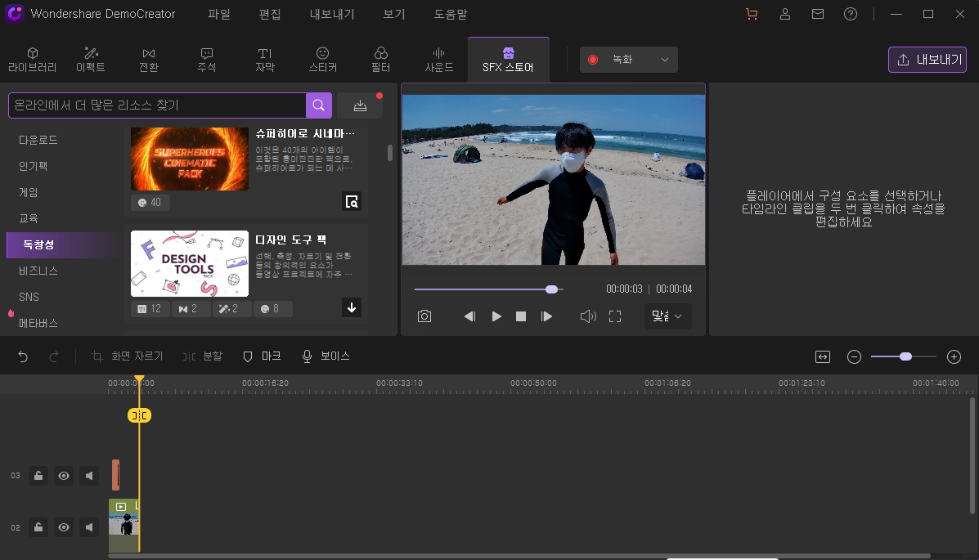Step to next frame

click(x=546, y=316)
